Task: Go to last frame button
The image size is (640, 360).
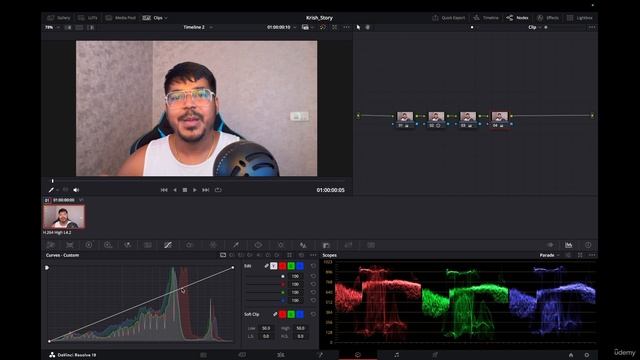Action: [206, 190]
